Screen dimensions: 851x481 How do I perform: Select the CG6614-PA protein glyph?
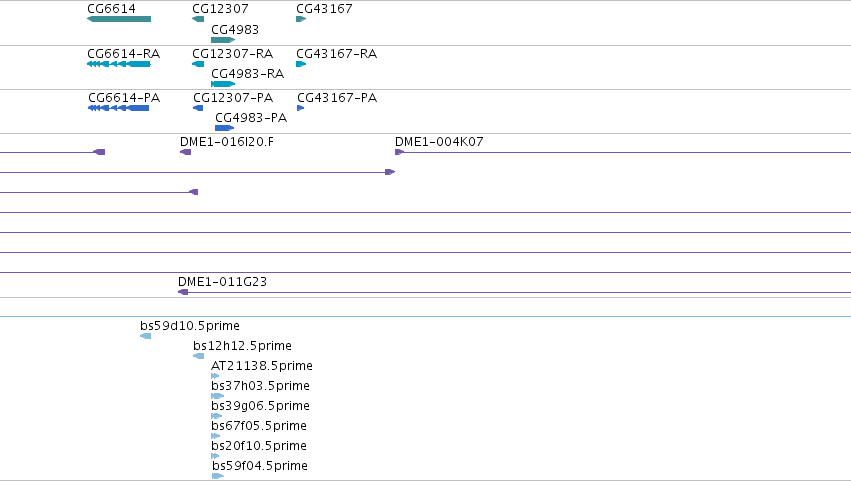pyautogui.click(x=118, y=108)
